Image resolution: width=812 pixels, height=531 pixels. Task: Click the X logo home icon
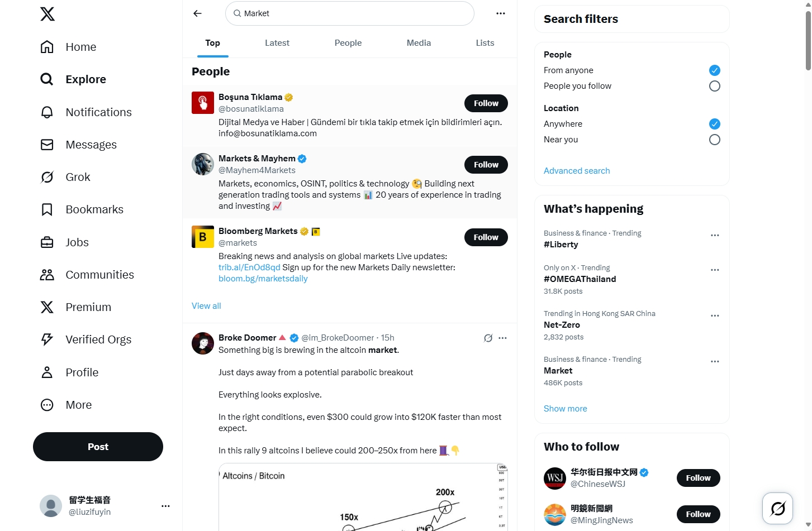pos(48,14)
